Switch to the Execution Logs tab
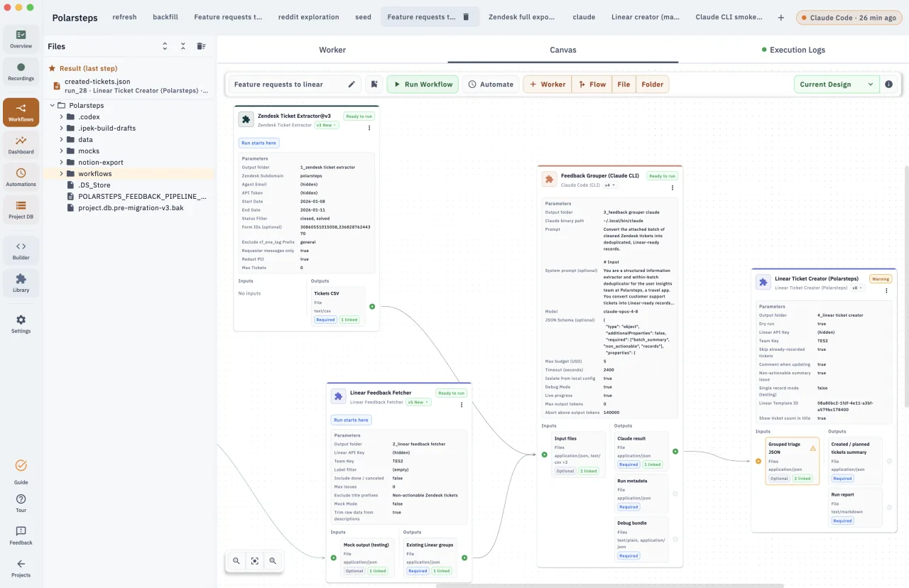This screenshot has width=909, height=588. click(x=793, y=50)
